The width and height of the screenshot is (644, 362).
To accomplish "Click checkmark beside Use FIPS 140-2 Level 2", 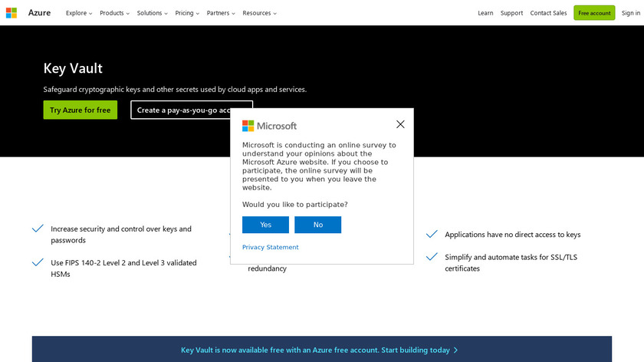I will [x=38, y=262].
